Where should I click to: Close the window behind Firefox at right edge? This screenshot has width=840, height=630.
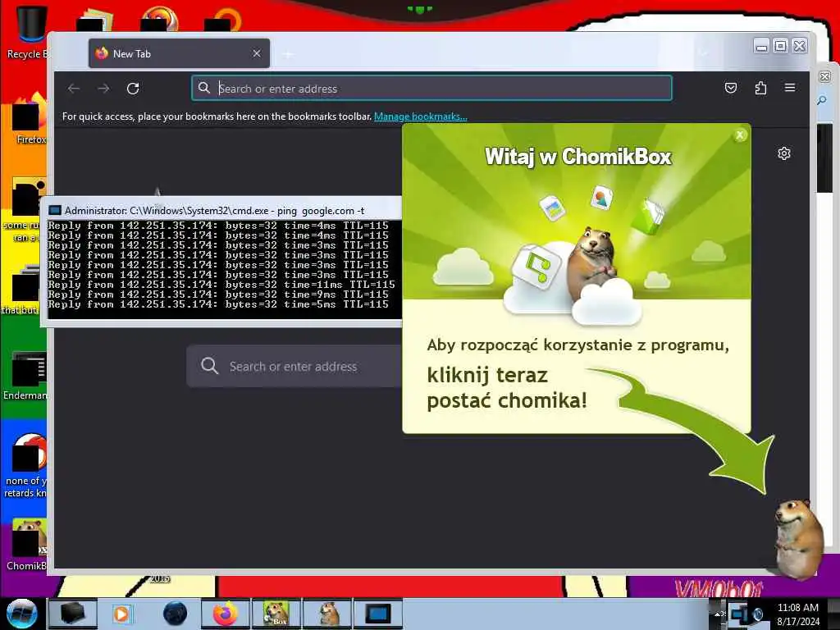[x=825, y=76]
